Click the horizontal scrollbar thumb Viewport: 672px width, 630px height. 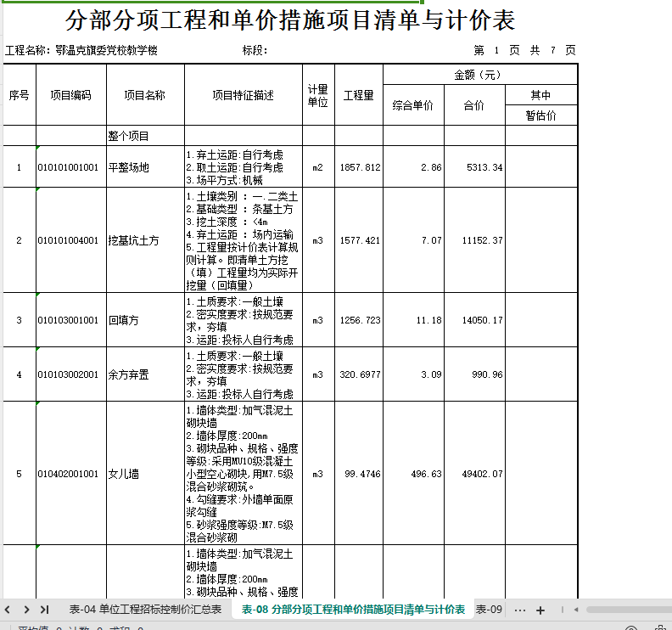click(x=629, y=610)
